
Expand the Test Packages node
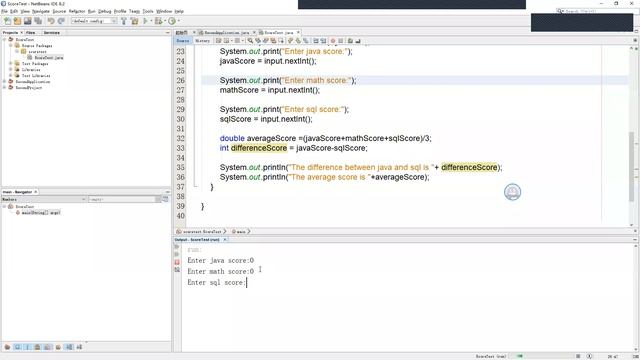click(x=11, y=64)
